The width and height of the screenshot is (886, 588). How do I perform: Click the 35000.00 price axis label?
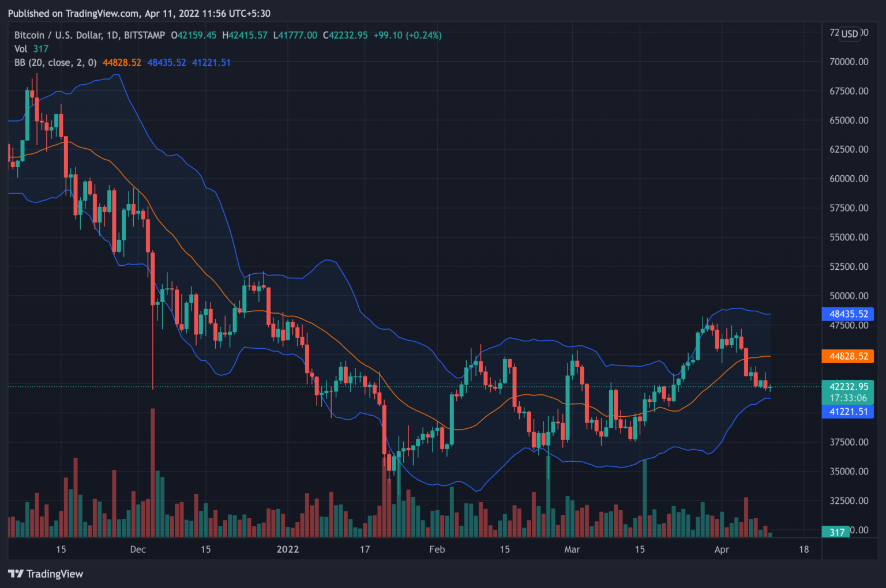pos(849,472)
